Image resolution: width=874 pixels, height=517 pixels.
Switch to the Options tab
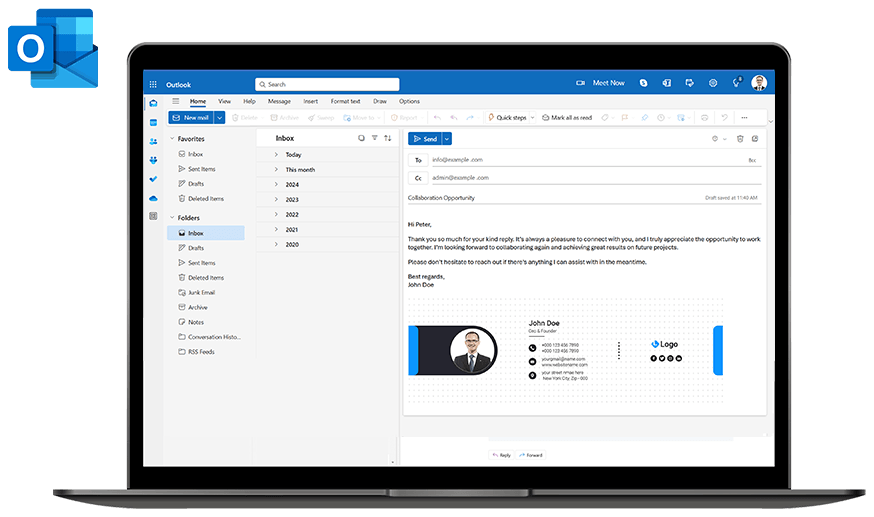click(x=409, y=101)
